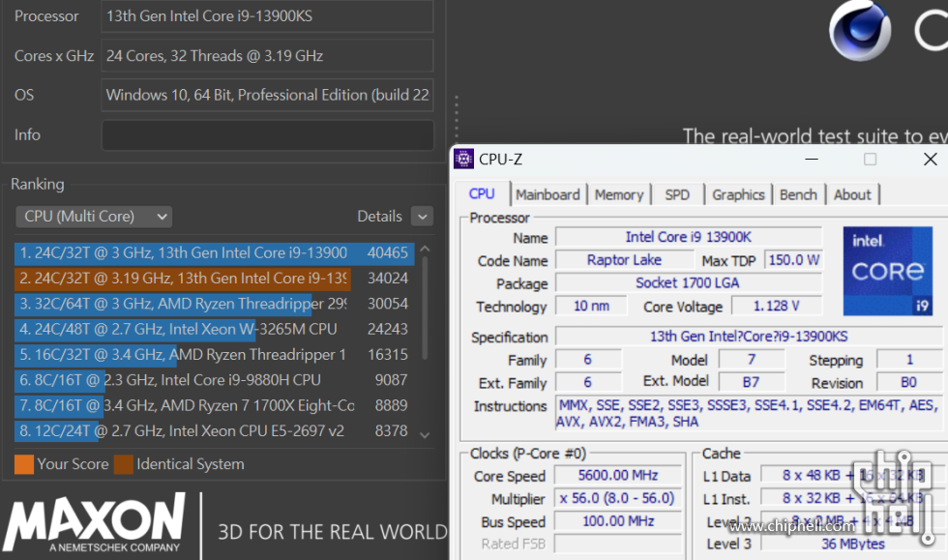The image size is (948, 560).
Task: Click the CPU-Z window title icon
Action: (463, 159)
